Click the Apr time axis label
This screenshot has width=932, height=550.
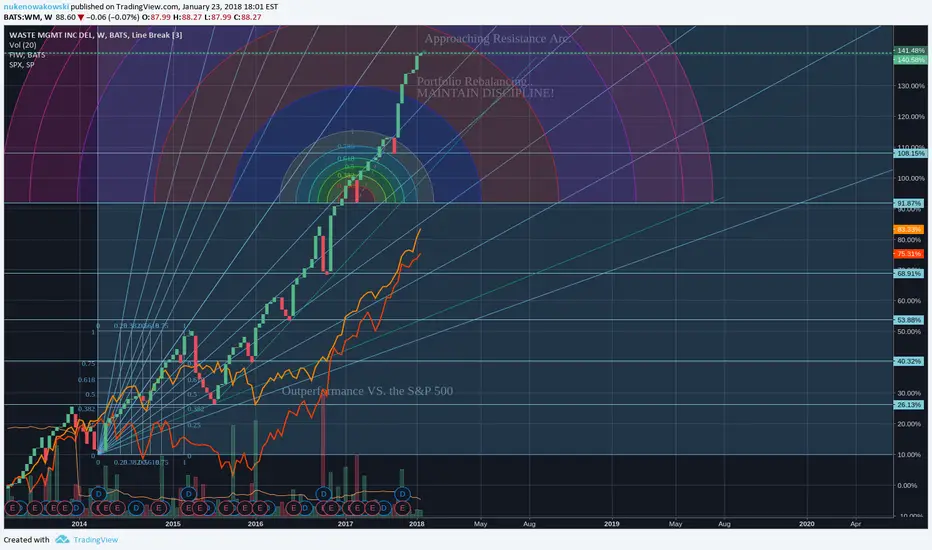coord(855,524)
